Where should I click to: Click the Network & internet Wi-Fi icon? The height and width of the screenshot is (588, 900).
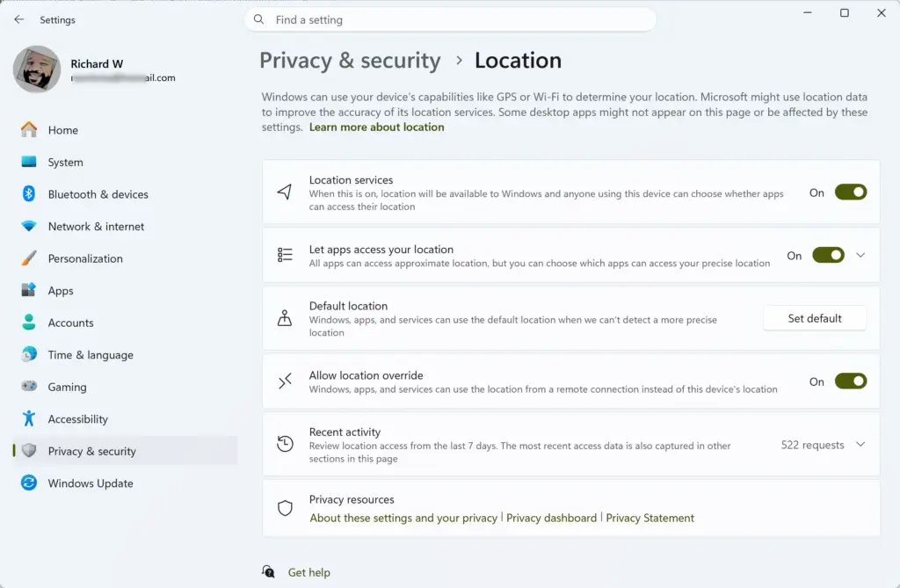coord(29,226)
